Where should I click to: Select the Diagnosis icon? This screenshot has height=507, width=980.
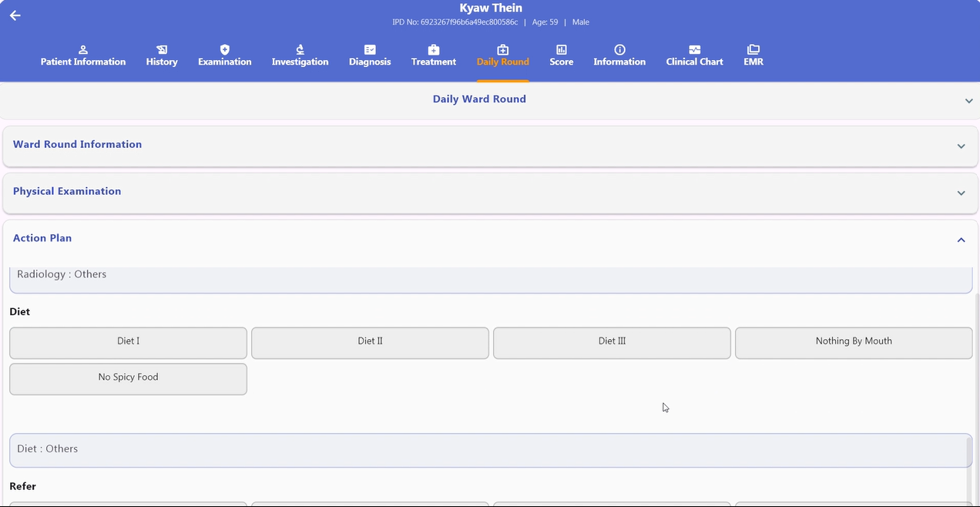[x=370, y=49]
